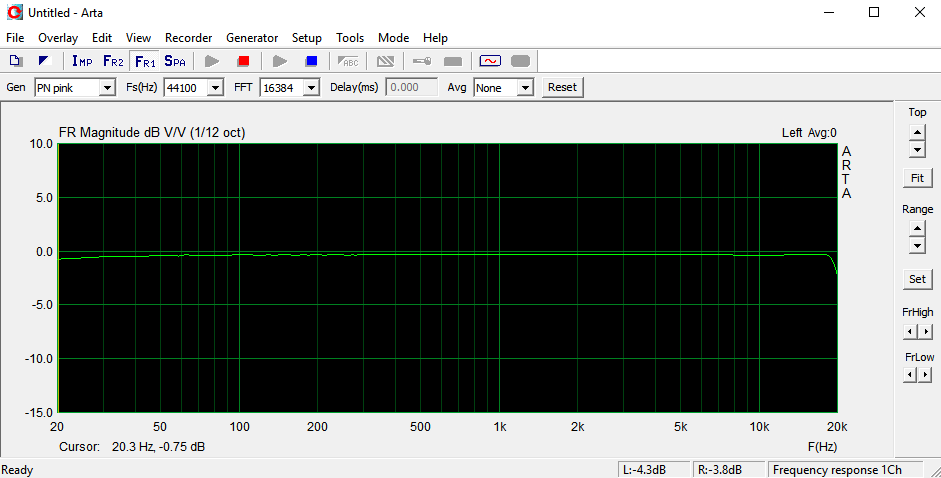The height and width of the screenshot is (478, 941).
Task: Click the striped overlay icon in the toolbar
Action: point(385,61)
